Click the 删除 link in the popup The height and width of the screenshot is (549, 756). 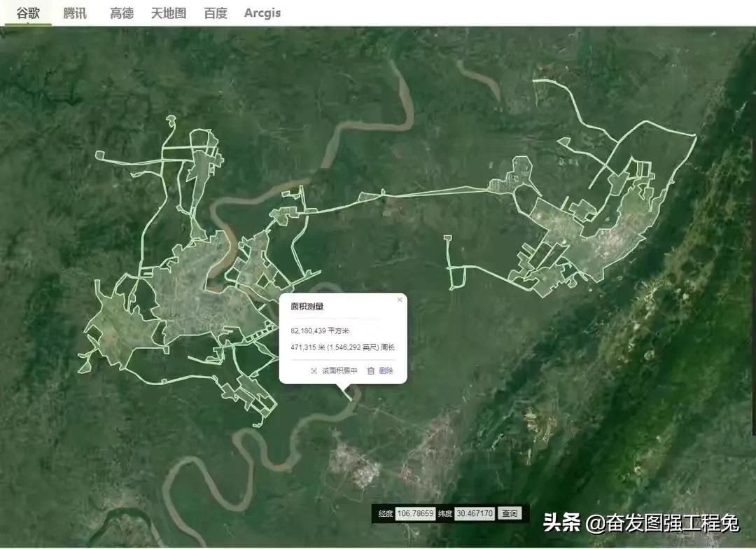coord(386,371)
